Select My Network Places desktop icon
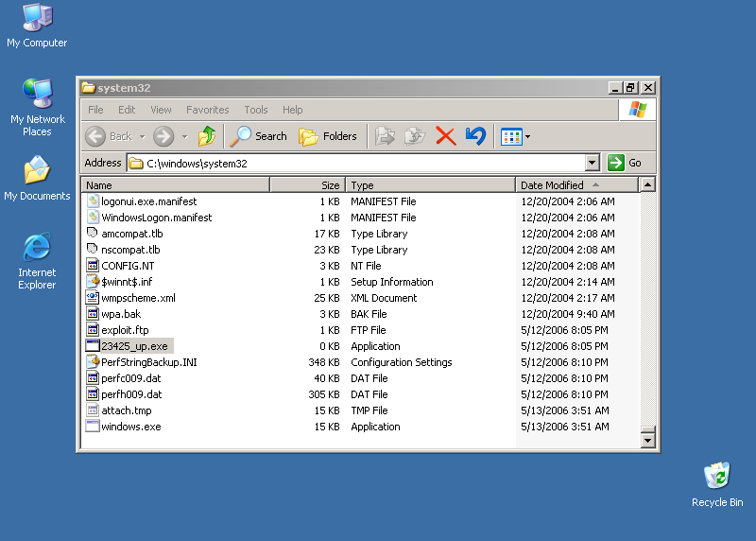This screenshot has width=756, height=541. 37,108
